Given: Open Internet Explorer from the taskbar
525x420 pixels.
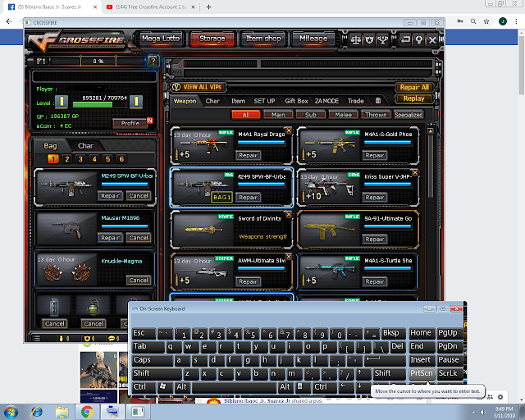Looking at the screenshot, I should (37, 412).
